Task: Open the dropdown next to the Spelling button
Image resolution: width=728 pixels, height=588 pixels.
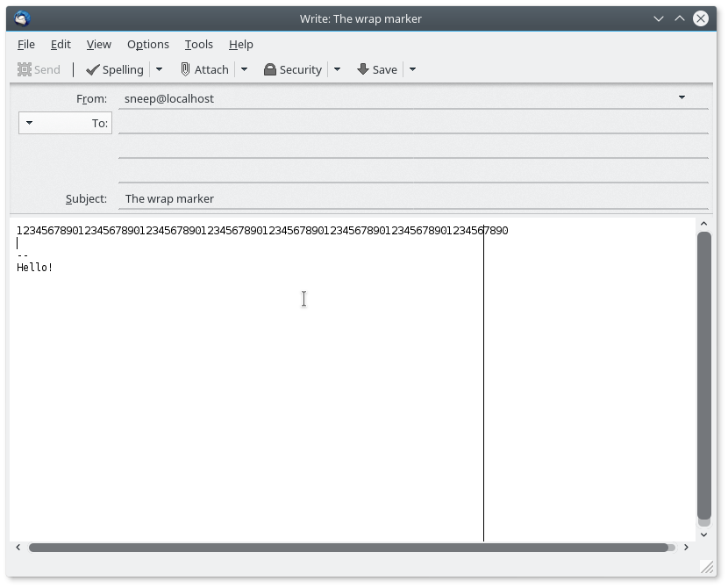Action: [x=159, y=69]
